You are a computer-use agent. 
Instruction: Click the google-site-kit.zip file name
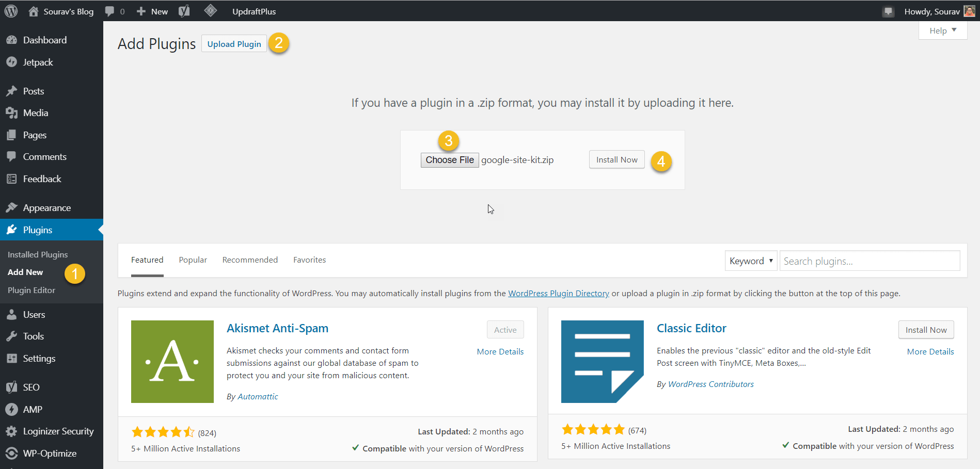(x=517, y=160)
